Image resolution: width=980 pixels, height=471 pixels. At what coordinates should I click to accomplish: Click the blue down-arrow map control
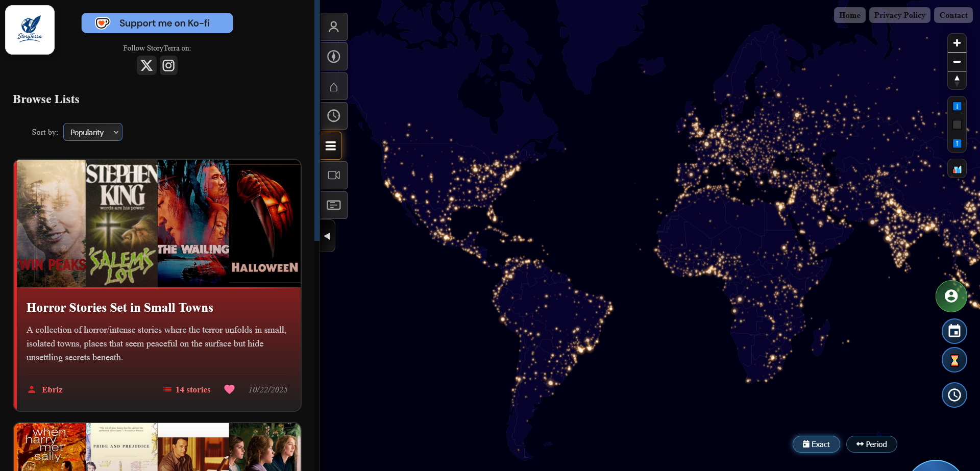957,106
